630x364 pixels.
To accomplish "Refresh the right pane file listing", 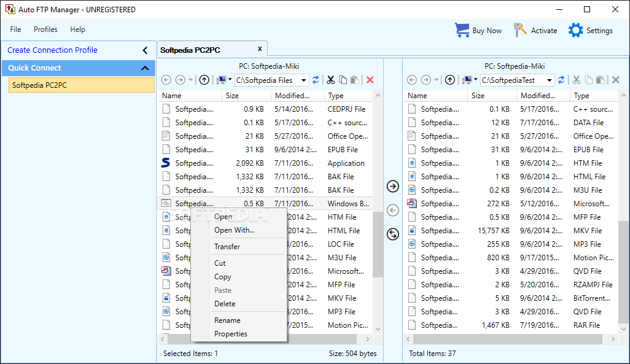I will click(x=561, y=80).
